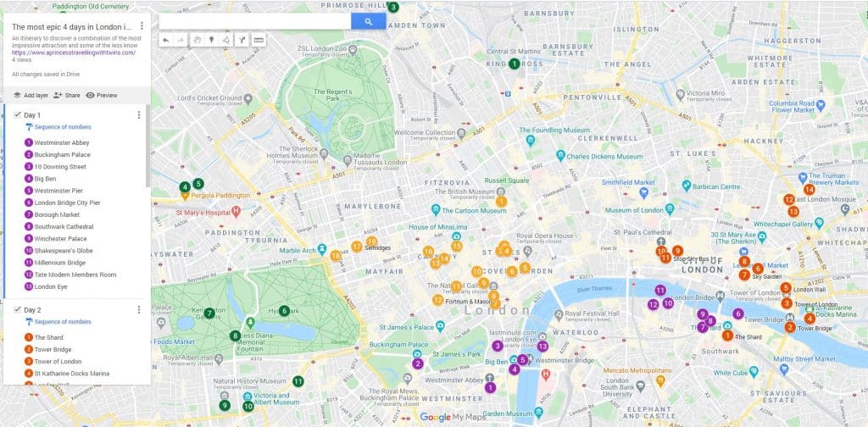Click the map title text

tap(72, 26)
